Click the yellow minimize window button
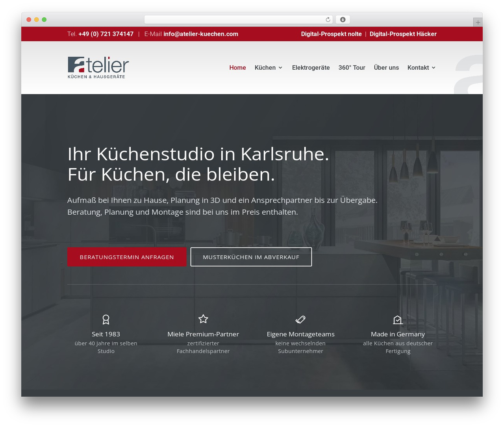 37,20
